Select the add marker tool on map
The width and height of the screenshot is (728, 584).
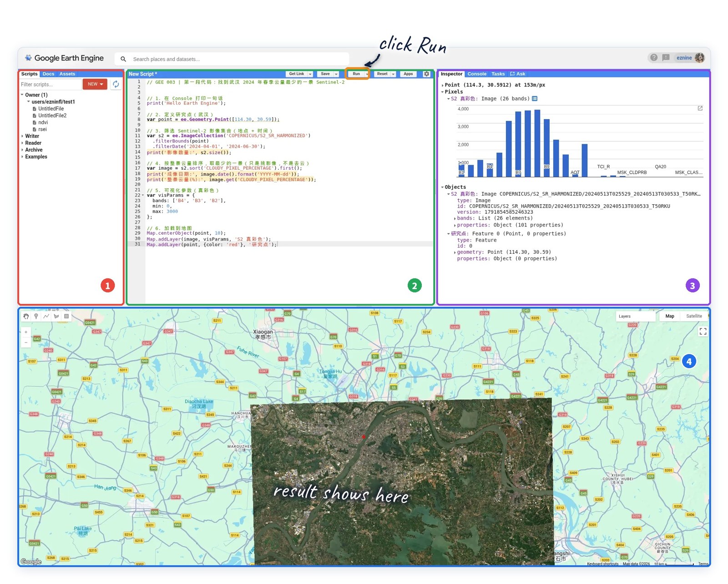click(x=36, y=316)
